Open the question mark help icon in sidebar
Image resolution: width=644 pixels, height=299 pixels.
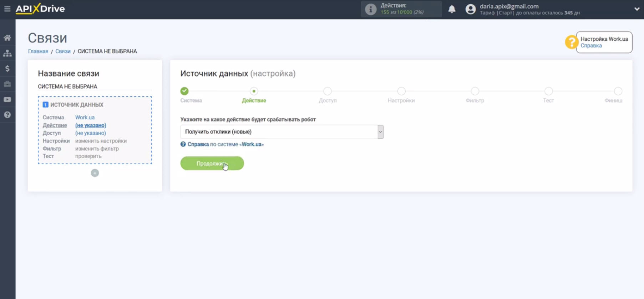(x=7, y=115)
